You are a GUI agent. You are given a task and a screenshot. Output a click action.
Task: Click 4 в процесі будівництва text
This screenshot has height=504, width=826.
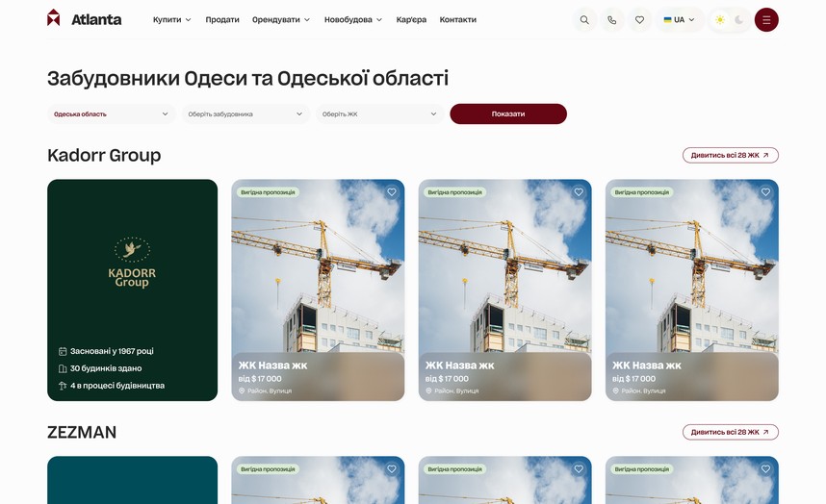point(117,386)
